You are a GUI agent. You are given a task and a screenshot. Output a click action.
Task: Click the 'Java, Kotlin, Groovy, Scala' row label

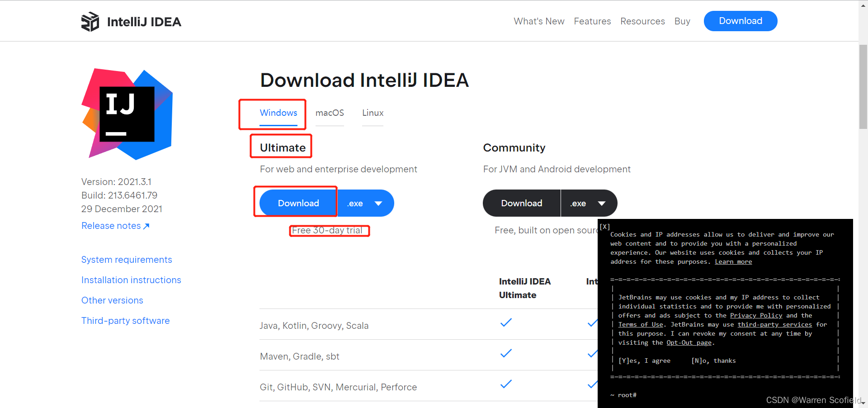pos(314,326)
